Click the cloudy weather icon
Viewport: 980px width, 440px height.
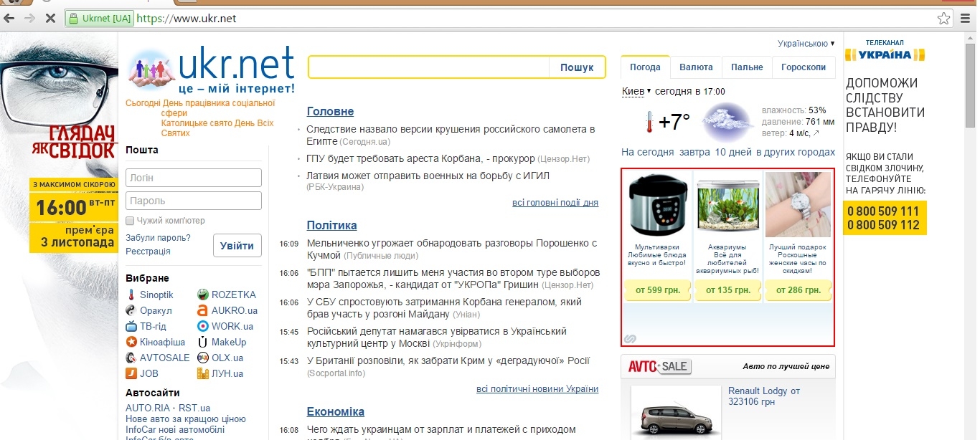[727, 122]
